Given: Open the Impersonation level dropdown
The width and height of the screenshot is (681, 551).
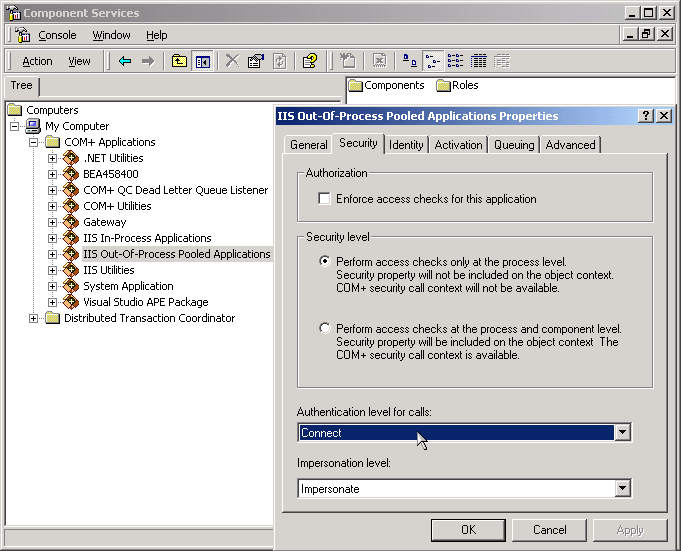Looking at the screenshot, I should [622, 488].
